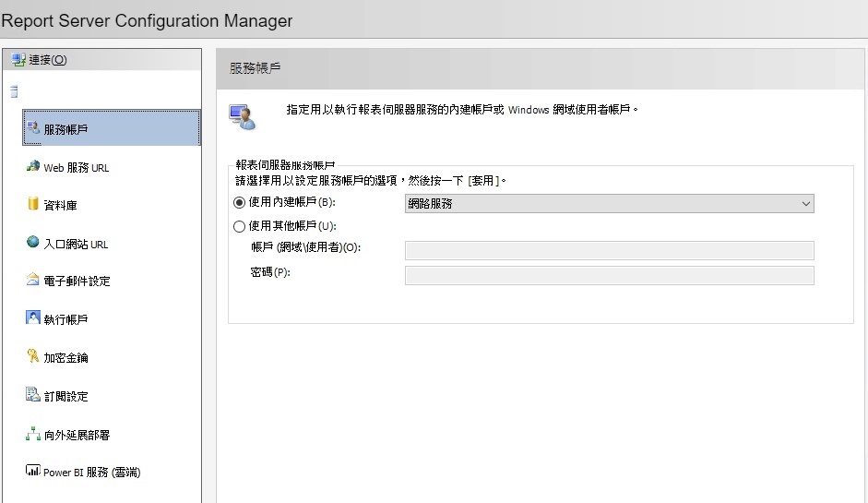The height and width of the screenshot is (503, 868).
Task: Click the 入口網站 URL globe icon
Action: 34,244
